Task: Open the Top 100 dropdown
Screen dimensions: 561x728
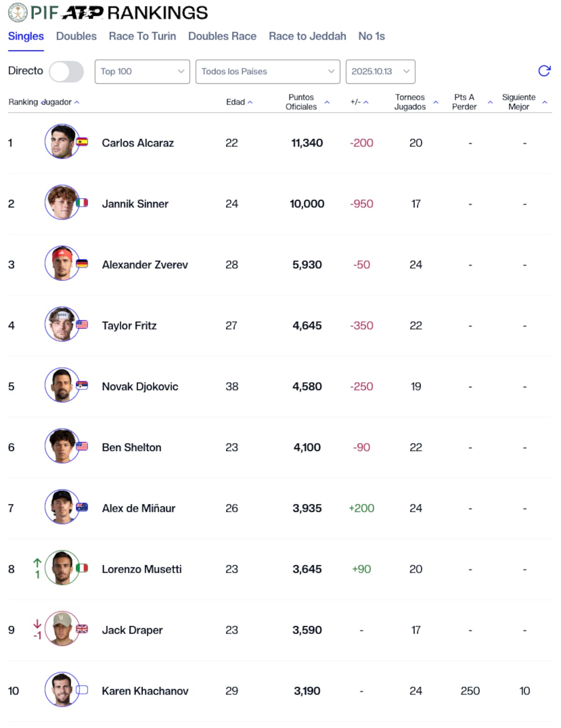Action: coord(142,72)
